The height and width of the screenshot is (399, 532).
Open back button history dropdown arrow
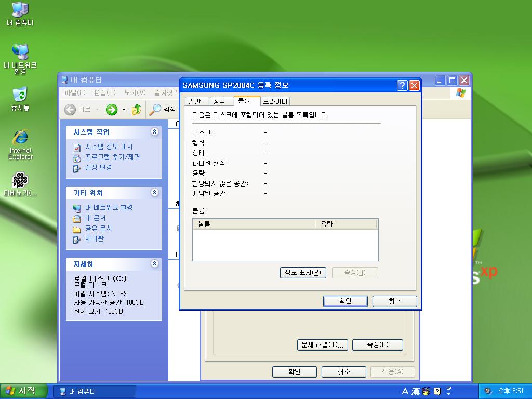tap(97, 110)
